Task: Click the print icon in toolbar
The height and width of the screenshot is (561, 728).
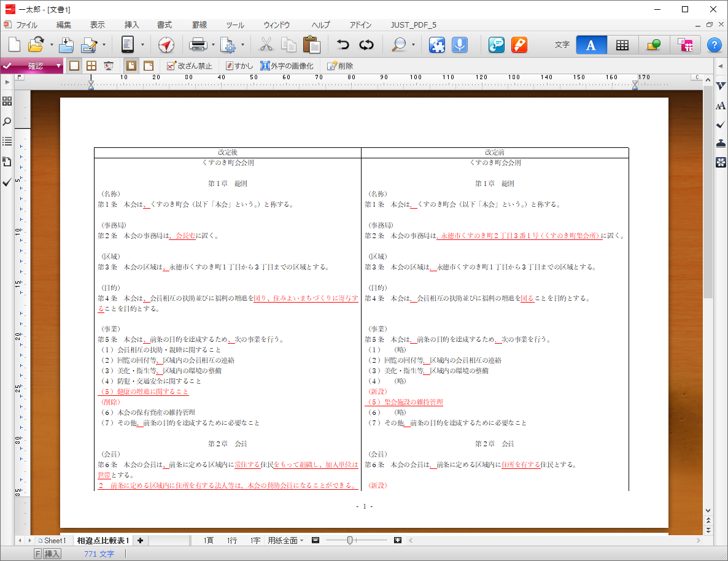Action: 198,45
